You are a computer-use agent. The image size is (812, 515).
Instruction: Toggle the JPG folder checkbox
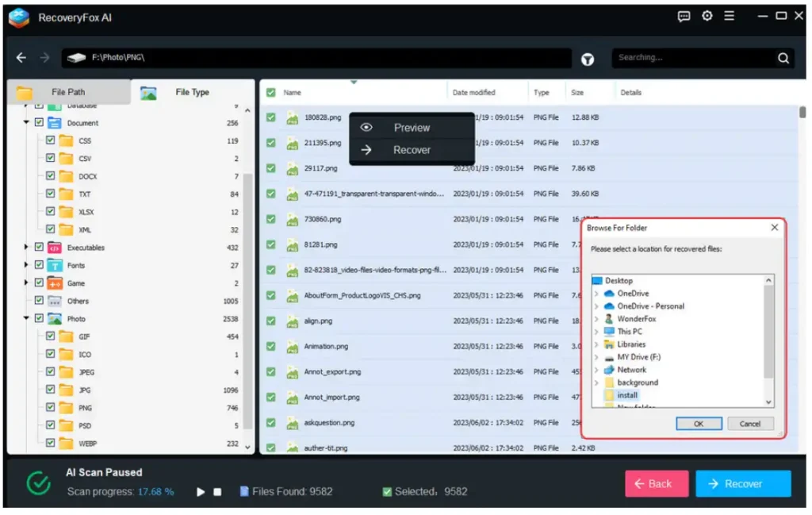[x=50, y=390]
